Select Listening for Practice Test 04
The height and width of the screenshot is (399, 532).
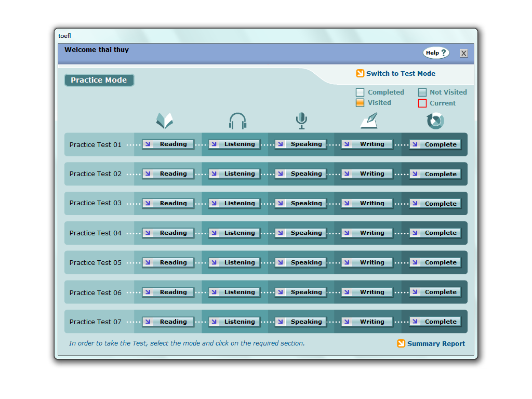234,233
